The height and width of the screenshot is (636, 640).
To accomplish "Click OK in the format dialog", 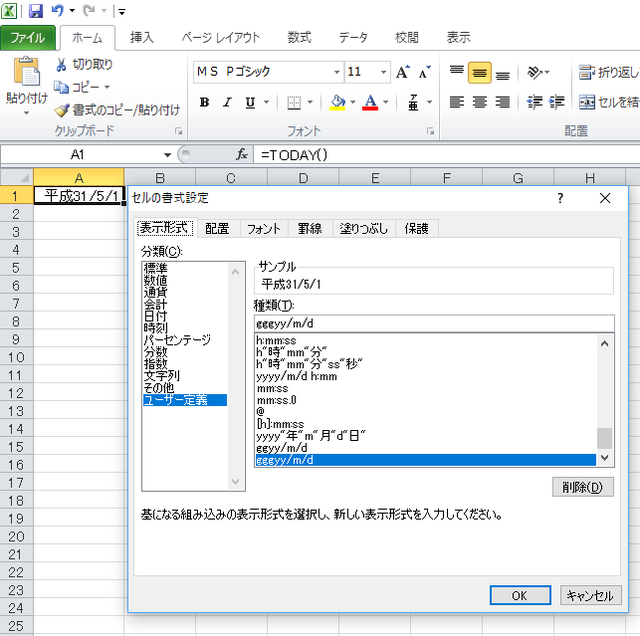I will click(x=520, y=596).
